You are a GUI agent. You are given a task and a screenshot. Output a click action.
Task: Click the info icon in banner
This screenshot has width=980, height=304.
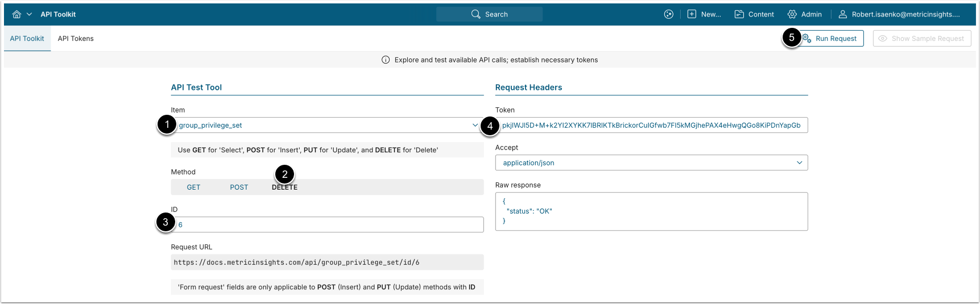(386, 60)
